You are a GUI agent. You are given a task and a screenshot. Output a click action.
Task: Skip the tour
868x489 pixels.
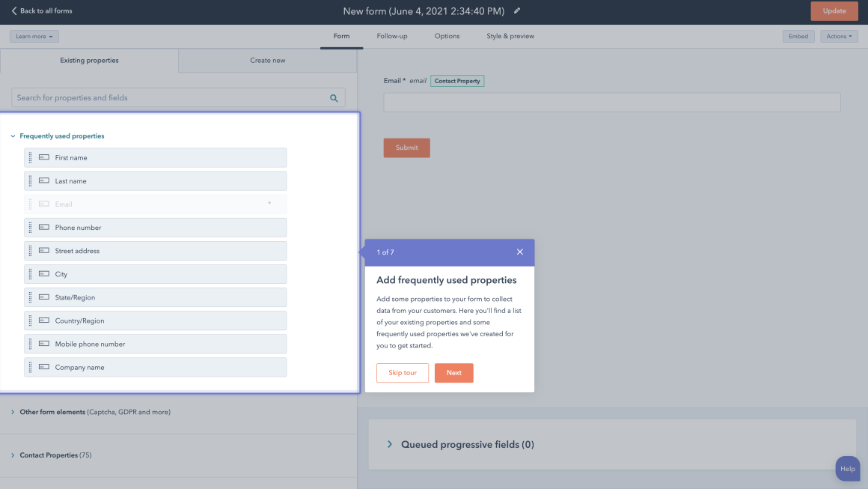402,372
